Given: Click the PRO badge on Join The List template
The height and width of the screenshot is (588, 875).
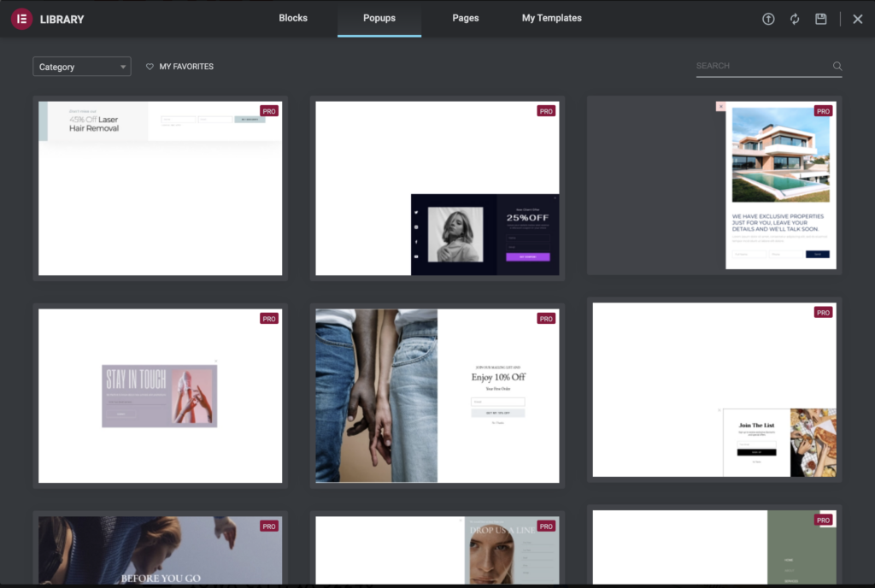Looking at the screenshot, I should 823,313.
